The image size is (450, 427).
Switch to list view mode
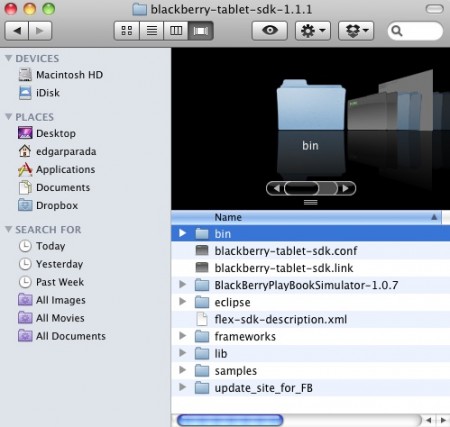pyautogui.click(x=152, y=31)
